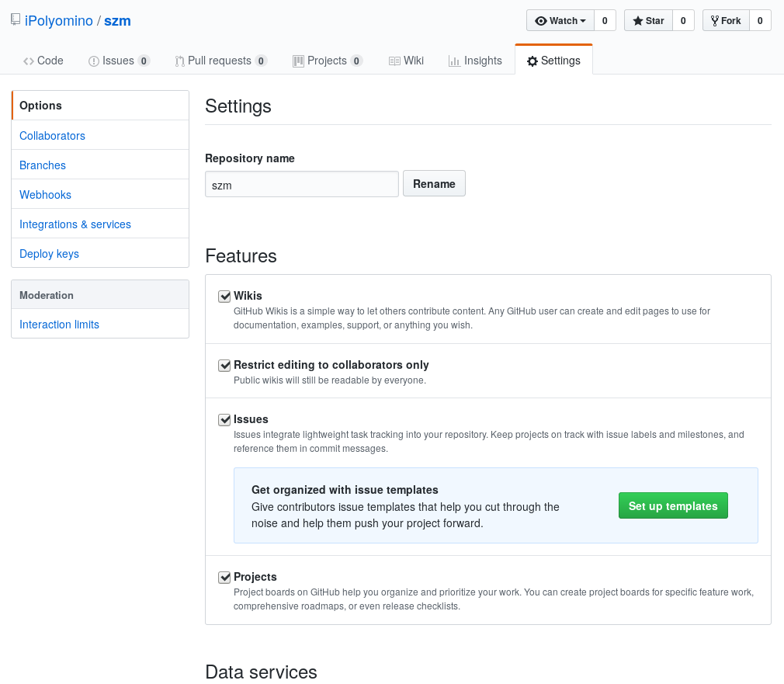View the stargazers count next to Star
Viewport: 784px width, 684px height.
click(683, 20)
